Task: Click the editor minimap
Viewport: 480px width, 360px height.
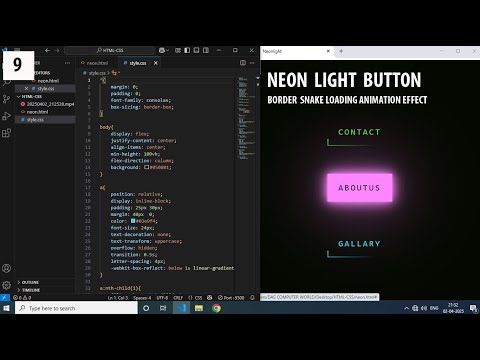Action: pos(246,118)
